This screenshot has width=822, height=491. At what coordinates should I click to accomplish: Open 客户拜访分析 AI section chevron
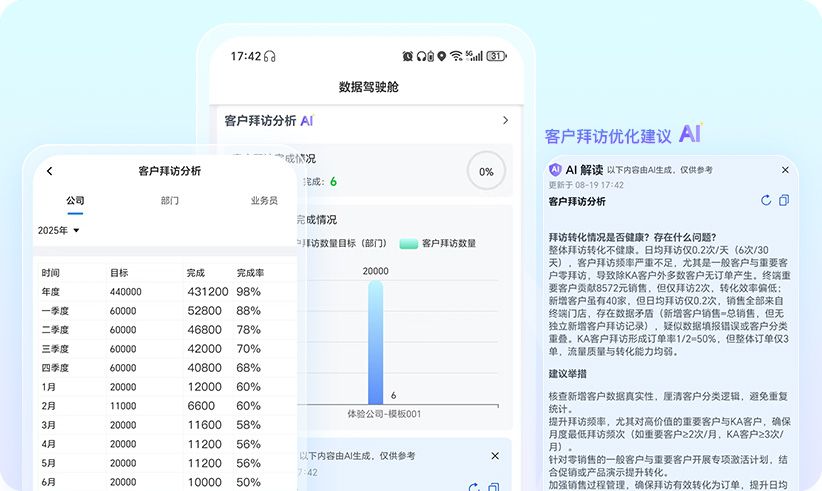point(505,120)
